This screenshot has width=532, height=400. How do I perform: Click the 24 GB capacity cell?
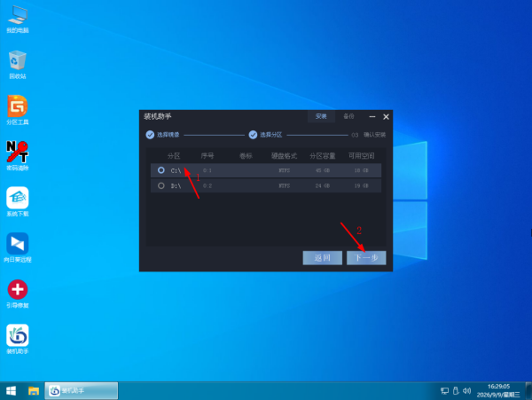click(x=323, y=185)
